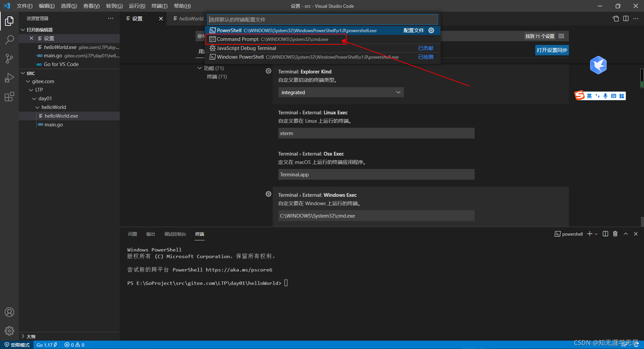
Task: Switch to the 问题 panel tab
Action: pos(132,234)
